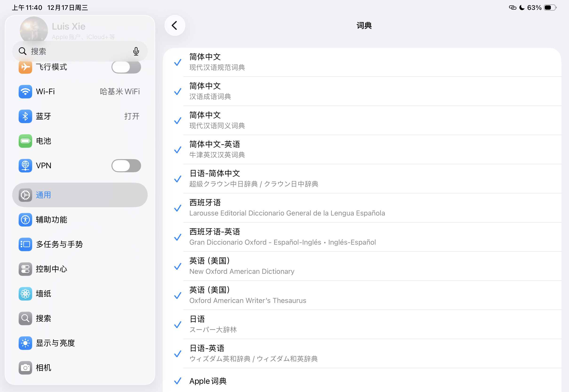
Task: Toggle the Airplane Mode switch
Action: tap(126, 67)
